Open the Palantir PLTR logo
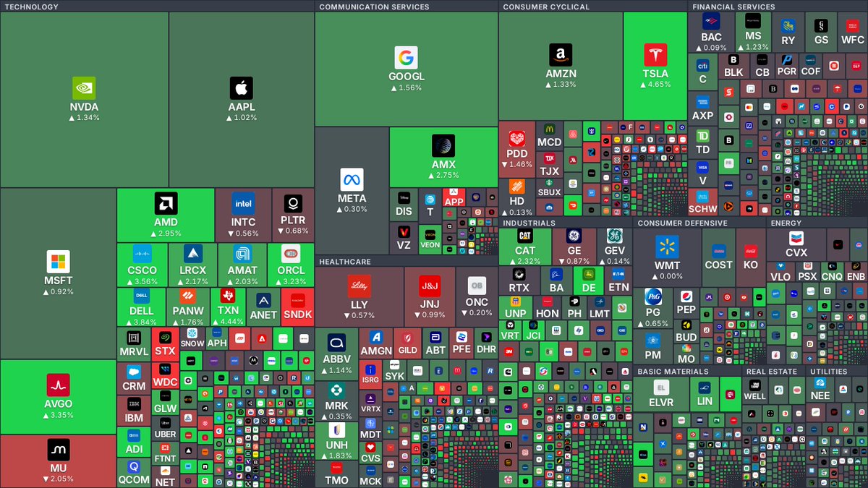 tap(293, 203)
